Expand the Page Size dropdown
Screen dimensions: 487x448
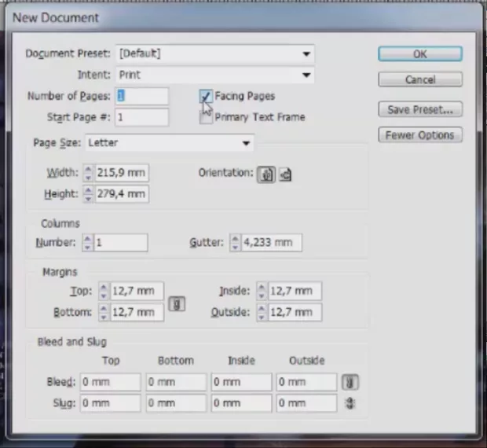click(x=169, y=143)
